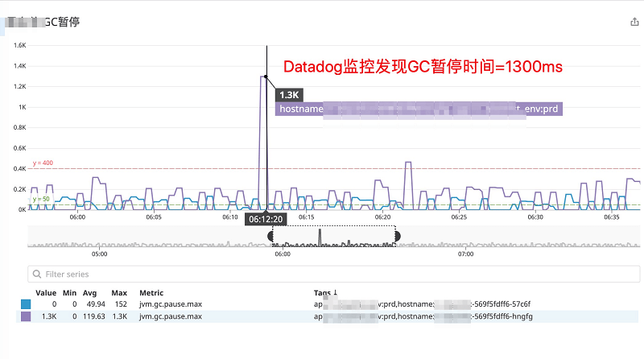Click the purple series color swatch

[27, 318]
